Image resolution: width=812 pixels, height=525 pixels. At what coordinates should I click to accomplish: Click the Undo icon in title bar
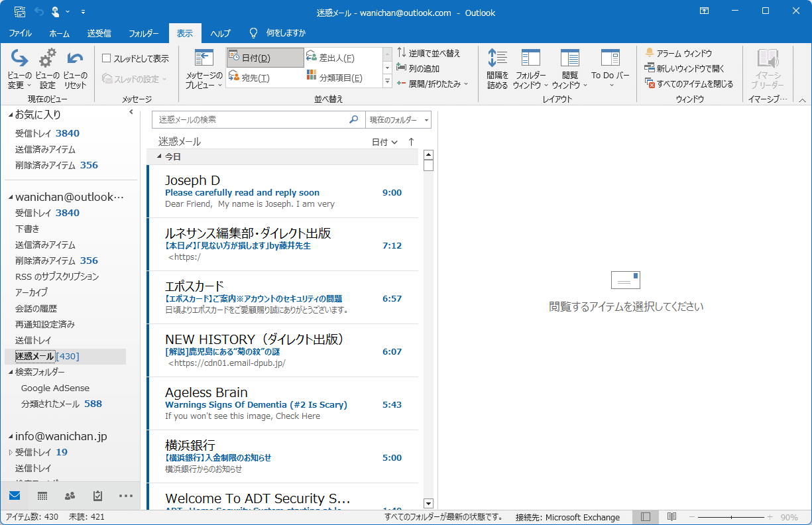(38, 13)
